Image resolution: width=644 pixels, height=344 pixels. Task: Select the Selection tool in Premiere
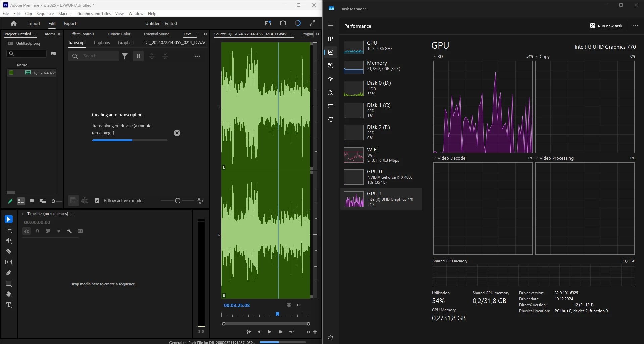(x=9, y=219)
